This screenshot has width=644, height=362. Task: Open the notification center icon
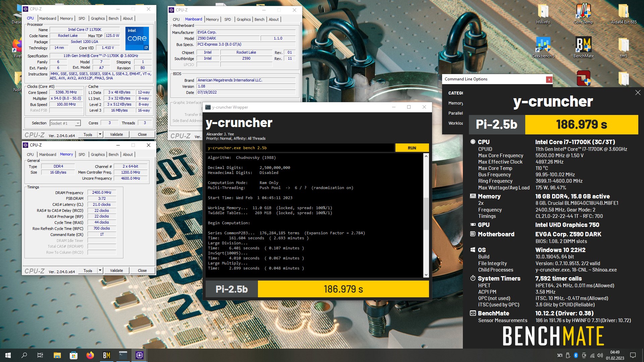click(633, 355)
